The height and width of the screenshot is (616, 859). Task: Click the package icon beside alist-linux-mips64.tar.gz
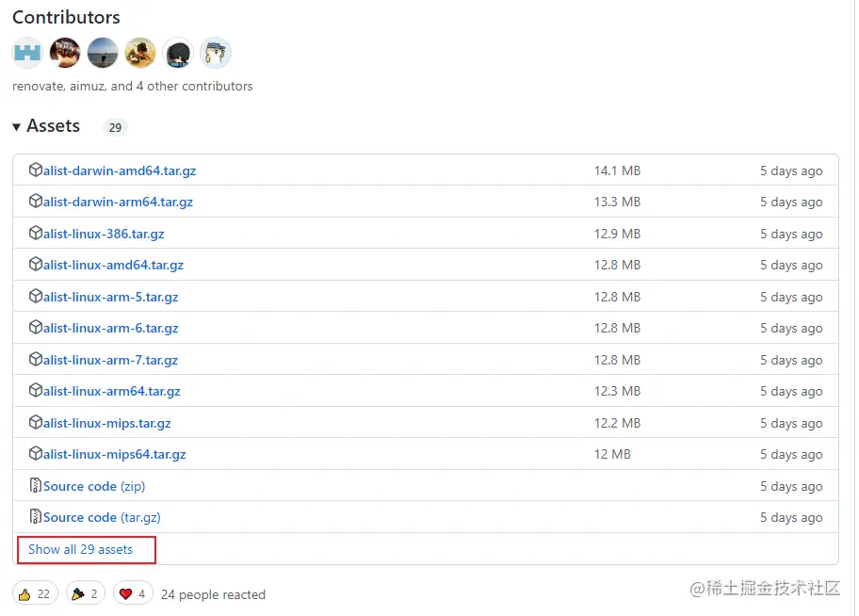[35, 453]
